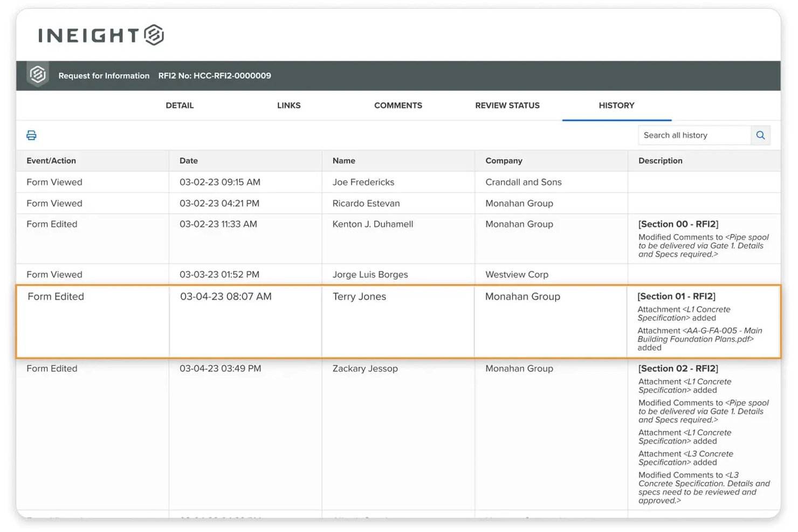The width and height of the screenshot is (798, 532).
Task: Click date 03-02-23 04:21 PM
Action: pyautogui.click(x=219, y=203)
